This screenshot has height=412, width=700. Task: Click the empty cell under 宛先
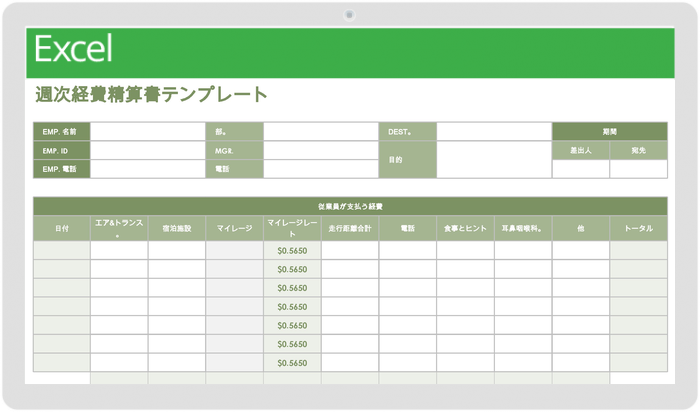pyautogui.click(x=638, y=169)
